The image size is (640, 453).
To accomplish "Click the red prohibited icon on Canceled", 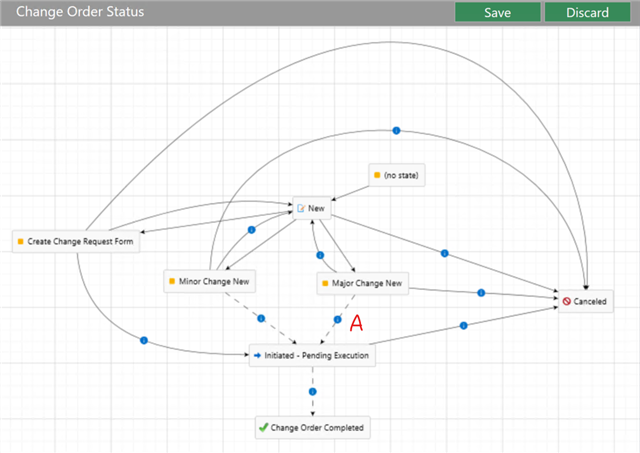I will pos(566,299).
